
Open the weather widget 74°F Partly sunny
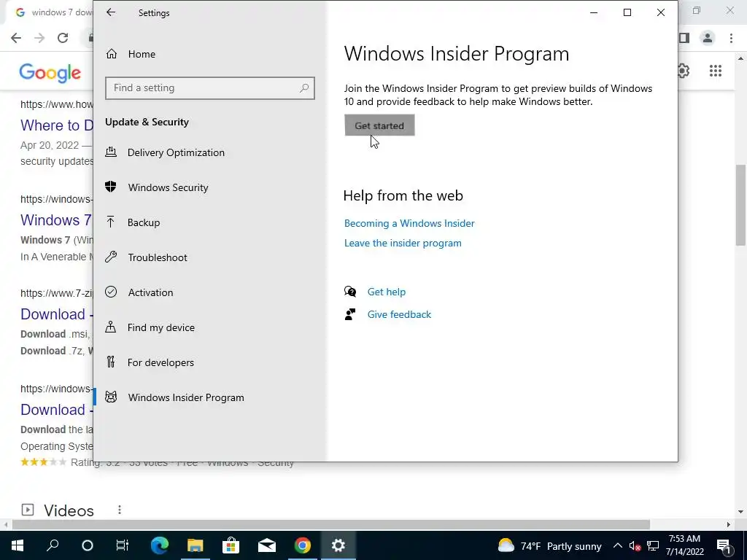(549, 545)
